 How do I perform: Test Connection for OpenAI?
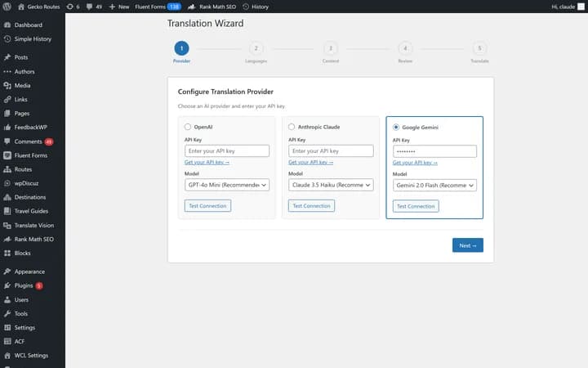pyautogui.click(x=207, y=206)
